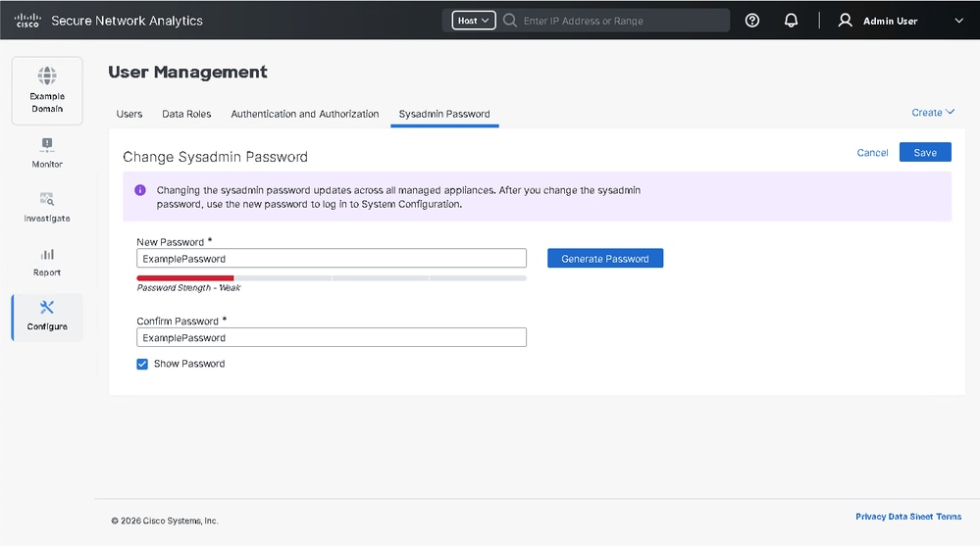Viewport: 980px width, 546px height.
Task: Open the Report sidebar section
Action: 47,262
